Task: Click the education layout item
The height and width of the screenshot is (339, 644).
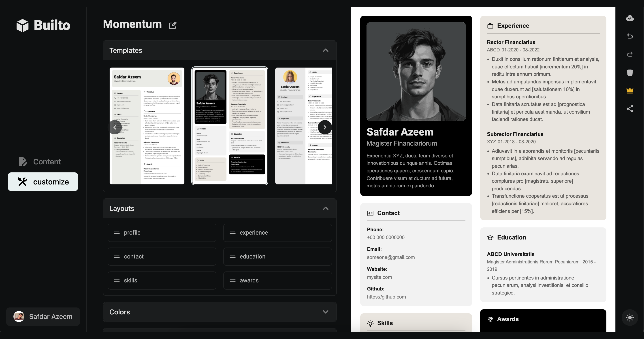Action: click(x=277, y=256)
